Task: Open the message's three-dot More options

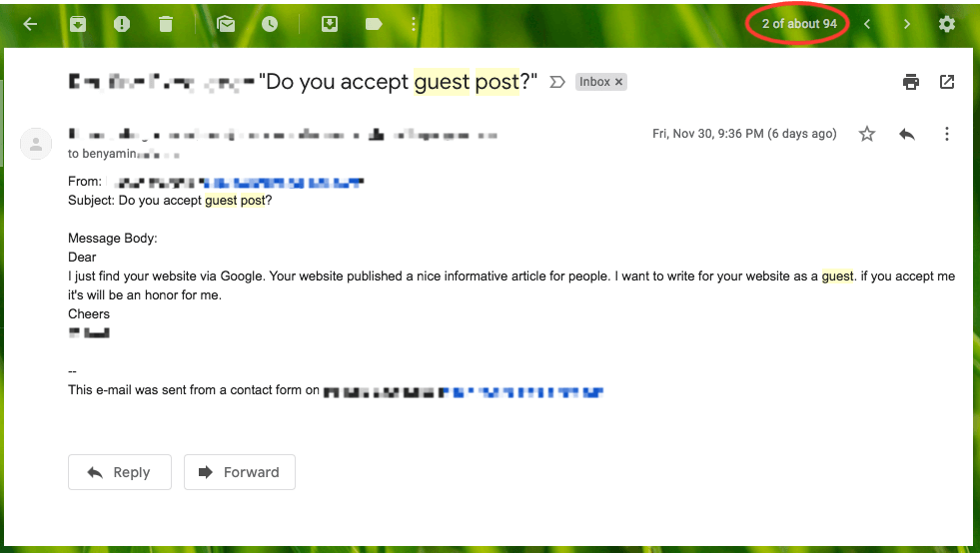Action: 947,134
